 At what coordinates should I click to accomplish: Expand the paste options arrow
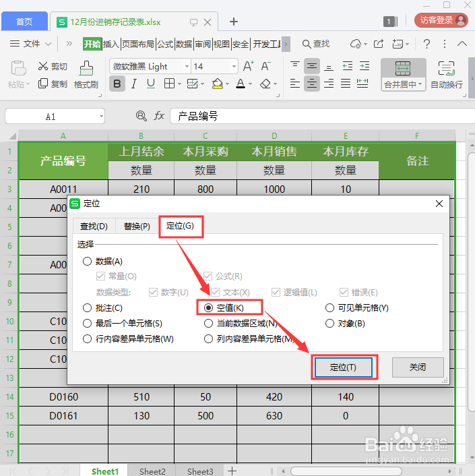(28, 84)
